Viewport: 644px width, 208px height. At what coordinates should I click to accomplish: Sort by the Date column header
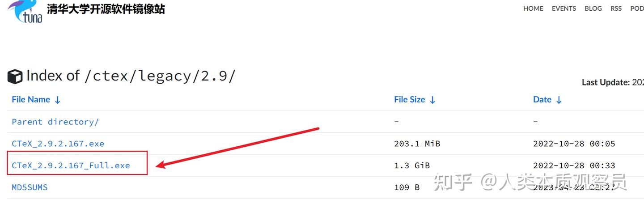click(x=542, y=100)
